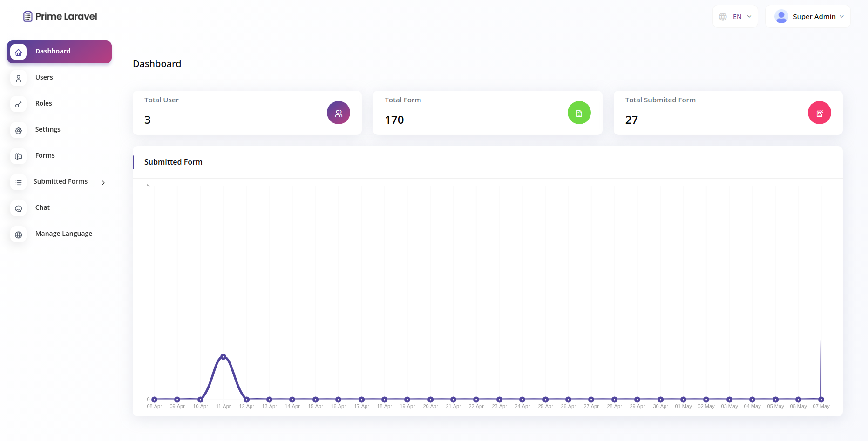Click the Chat bubble icon
The height and width of the screenshot is (441, 868).
[19, 209]
